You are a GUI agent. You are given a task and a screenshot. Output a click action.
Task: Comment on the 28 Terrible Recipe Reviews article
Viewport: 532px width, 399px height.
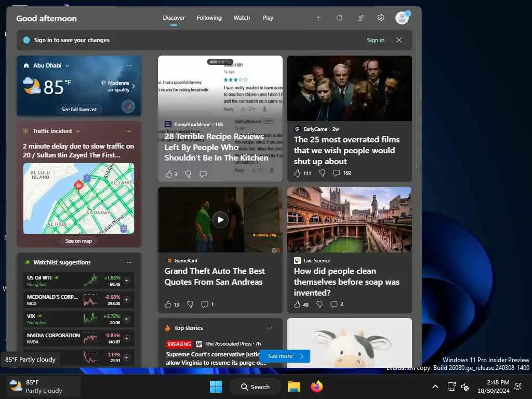coord(203,174)
